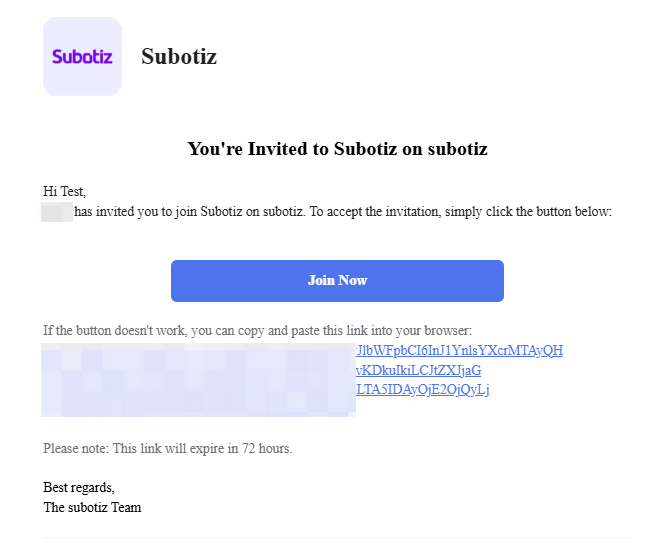The height and width of the screenshot is (545, 666).
Task: Open the link segment starting with LTA5IDAy
Action: pyautogui.click(x=422, y=389)
